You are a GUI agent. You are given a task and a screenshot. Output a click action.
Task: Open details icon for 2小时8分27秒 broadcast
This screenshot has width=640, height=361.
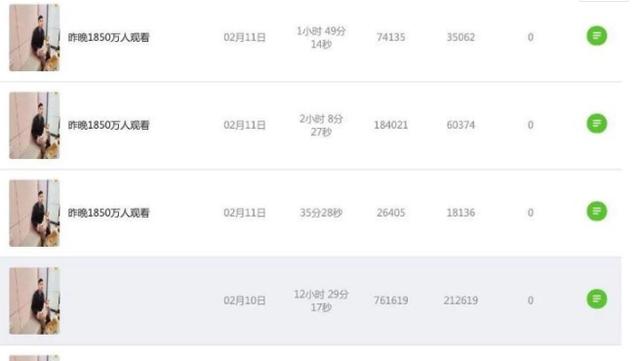click(596, 124)
